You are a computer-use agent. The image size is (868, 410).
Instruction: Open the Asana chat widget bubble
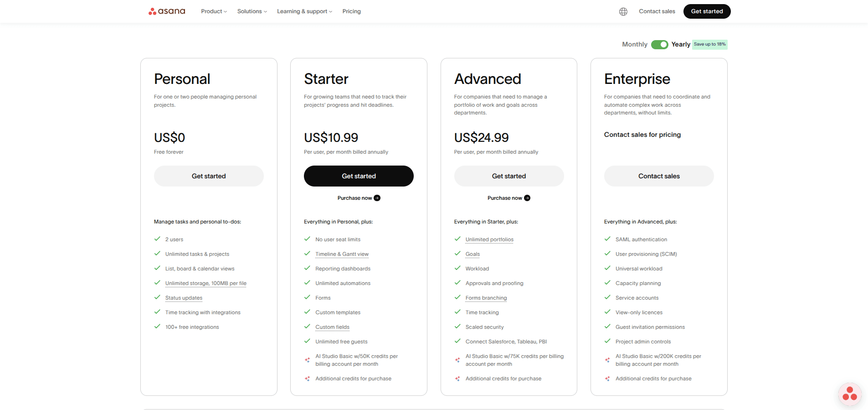(x=850, y=394)
